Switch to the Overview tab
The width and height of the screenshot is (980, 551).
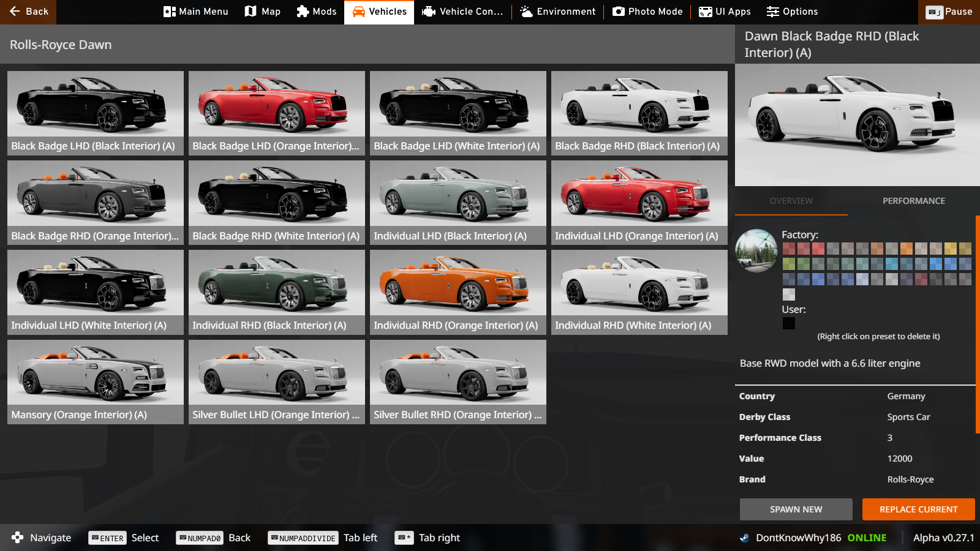coord(791,201)
